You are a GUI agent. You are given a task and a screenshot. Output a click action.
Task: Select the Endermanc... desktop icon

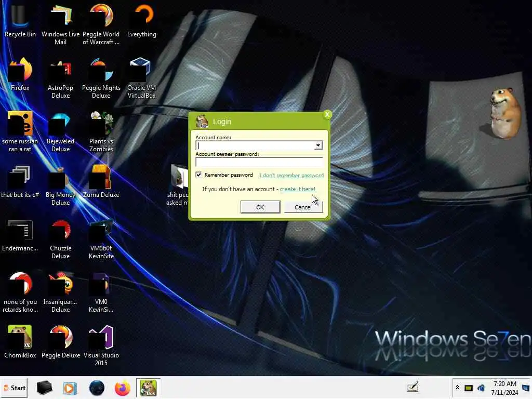click(x=20, y=235)
